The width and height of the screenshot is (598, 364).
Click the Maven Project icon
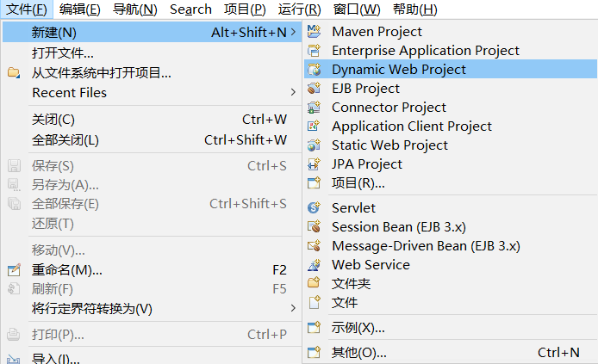[314, 31]
